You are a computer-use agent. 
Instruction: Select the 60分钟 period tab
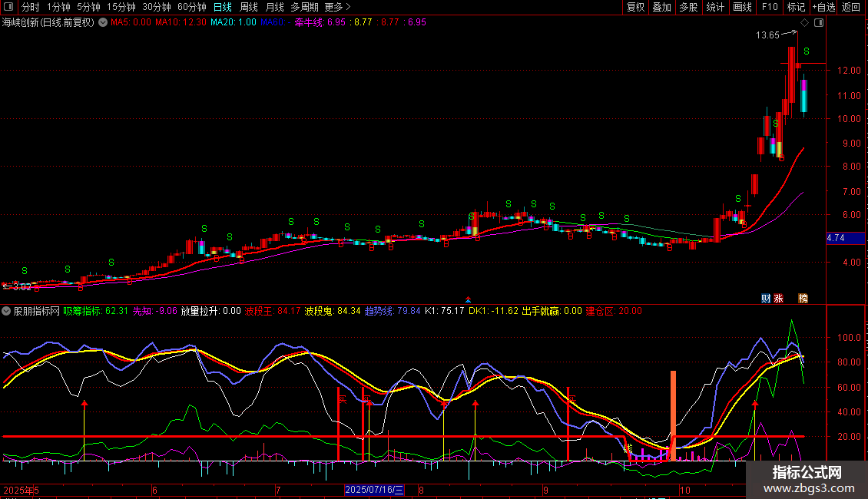(191, 7)
